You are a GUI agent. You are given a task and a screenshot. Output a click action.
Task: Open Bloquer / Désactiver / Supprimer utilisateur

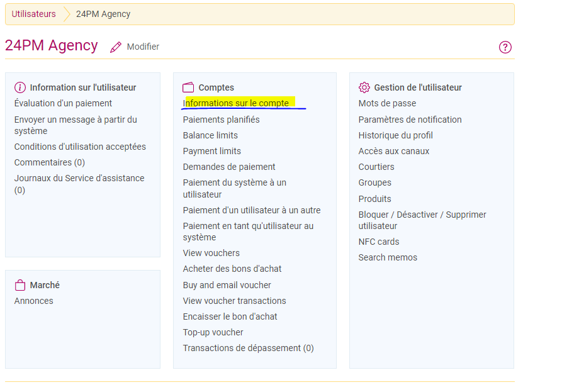pyautogui.click(x=422, y=220)
